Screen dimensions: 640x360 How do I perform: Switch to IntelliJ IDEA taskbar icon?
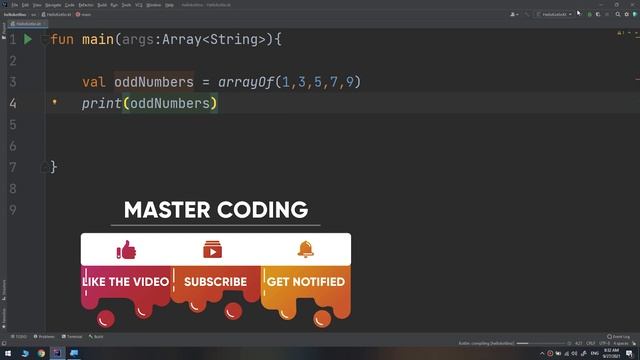[58, 353]
